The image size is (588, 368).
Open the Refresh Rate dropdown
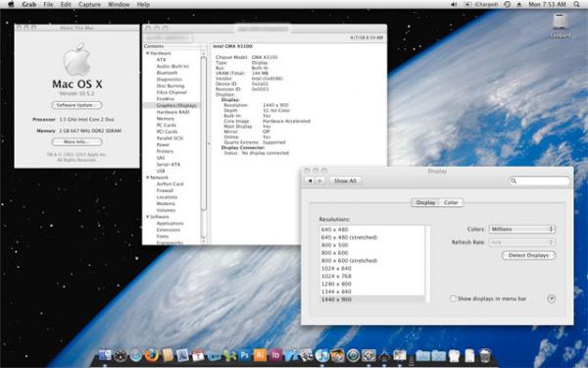[521, 242]
